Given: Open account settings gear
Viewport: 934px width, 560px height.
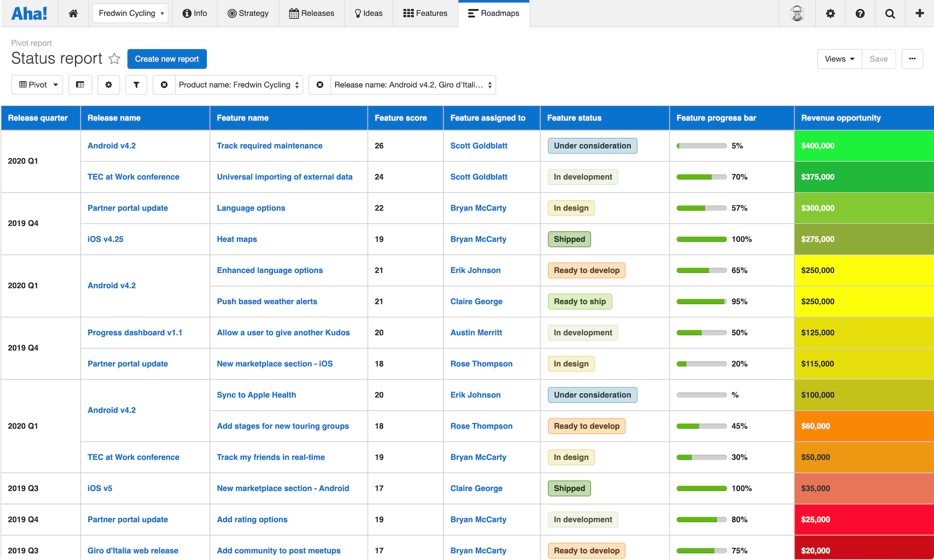Looking at the screenshot, I should pyautogui.click(x=831, y=13).
